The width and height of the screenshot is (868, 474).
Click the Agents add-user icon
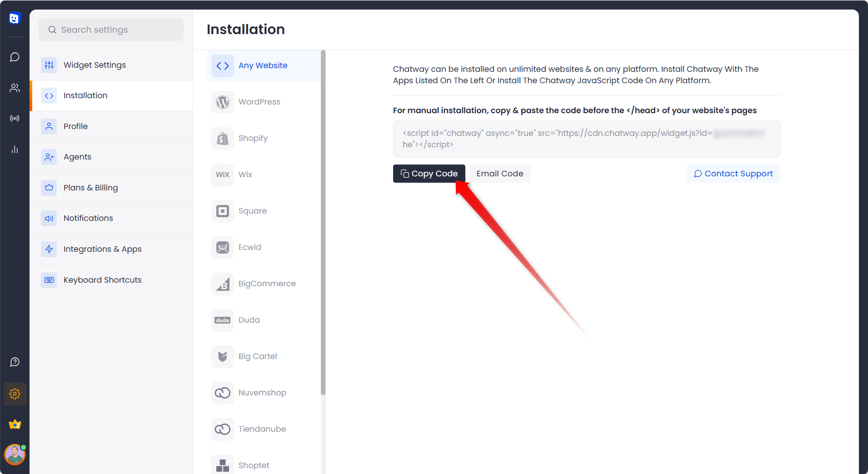(x=49, y=157)
